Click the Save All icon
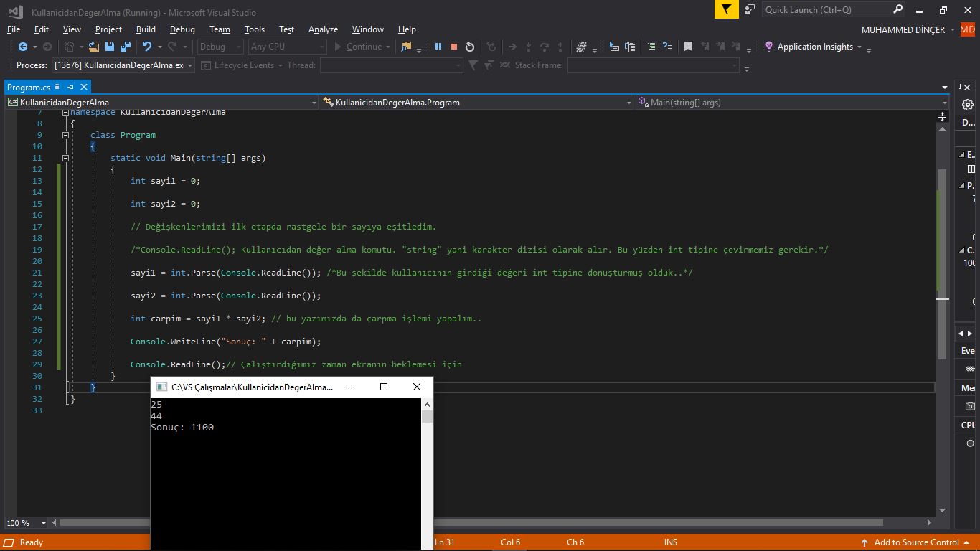Screen dimensions: 980x551 [126, 47]
